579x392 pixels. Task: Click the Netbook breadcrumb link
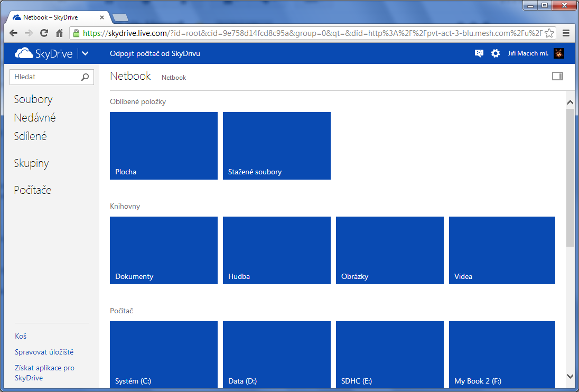[x=174, y=78]
